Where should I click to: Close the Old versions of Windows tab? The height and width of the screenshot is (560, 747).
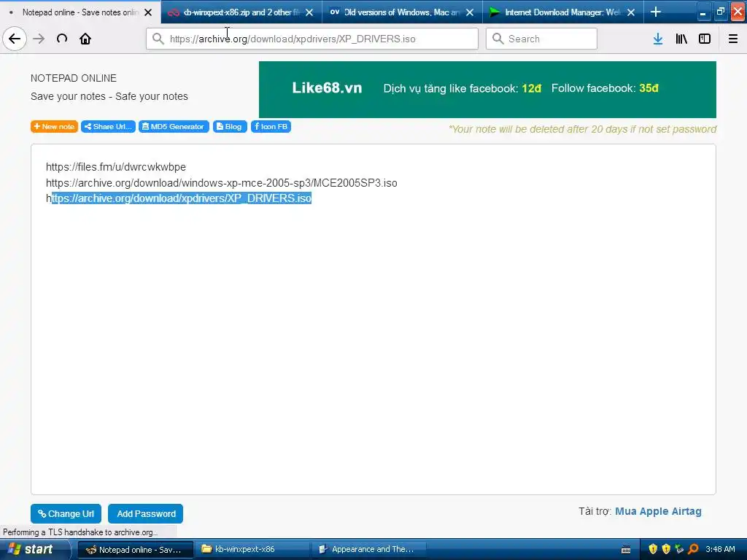point(470,12)
